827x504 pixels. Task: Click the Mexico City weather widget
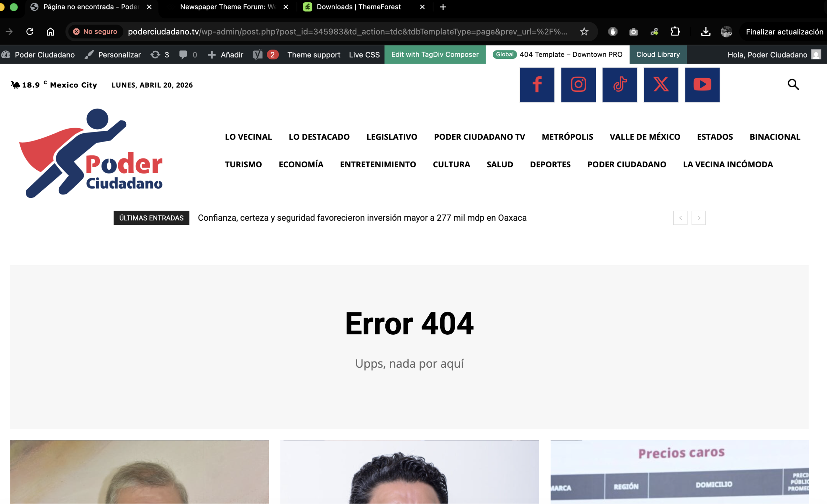54,85
